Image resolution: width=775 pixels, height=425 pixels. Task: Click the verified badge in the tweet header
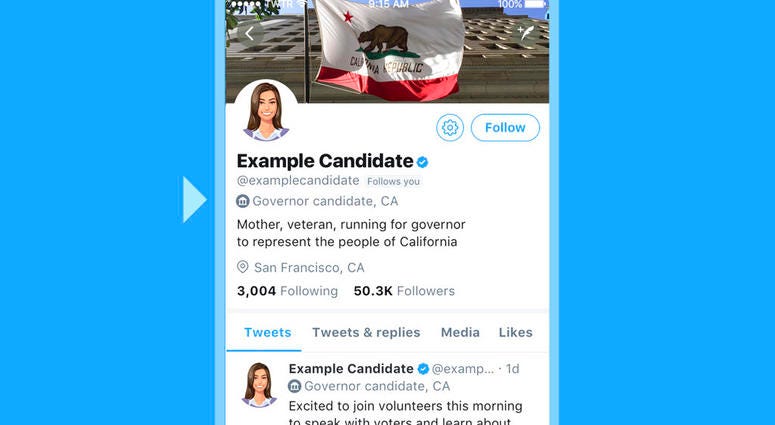[423, 369]
